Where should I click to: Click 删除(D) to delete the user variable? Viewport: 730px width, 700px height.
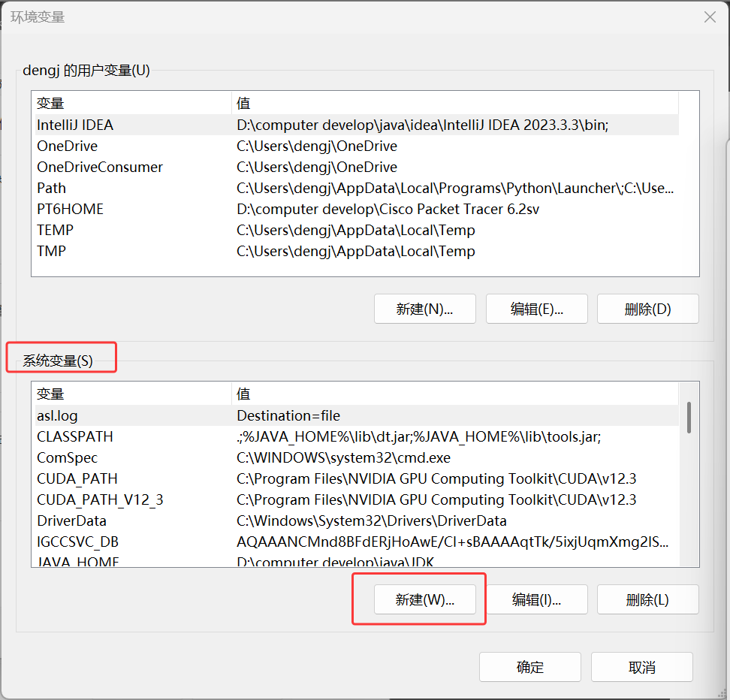(x=647, y=309)
